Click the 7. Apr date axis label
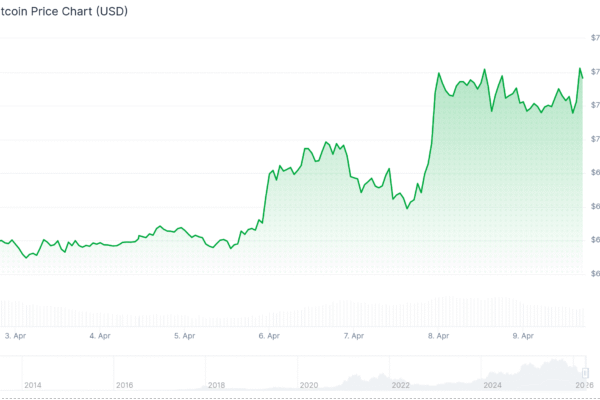Viewport: 600px width, 400px height. [353, 336]
